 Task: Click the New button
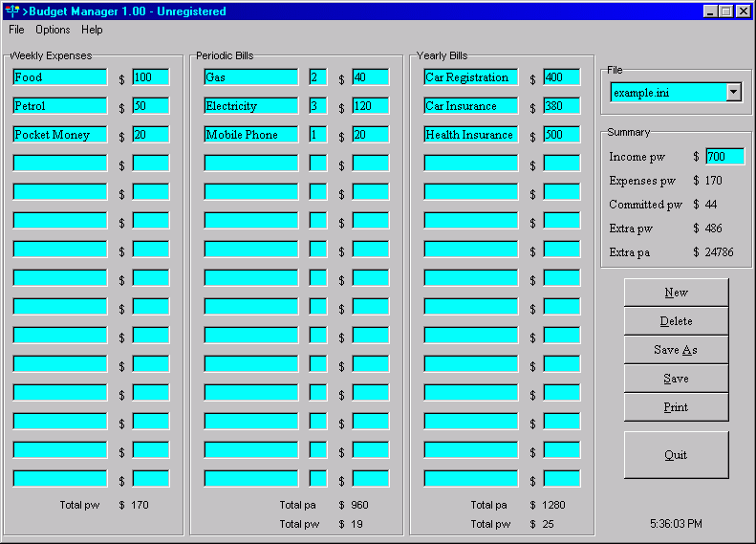coord(676,293)
